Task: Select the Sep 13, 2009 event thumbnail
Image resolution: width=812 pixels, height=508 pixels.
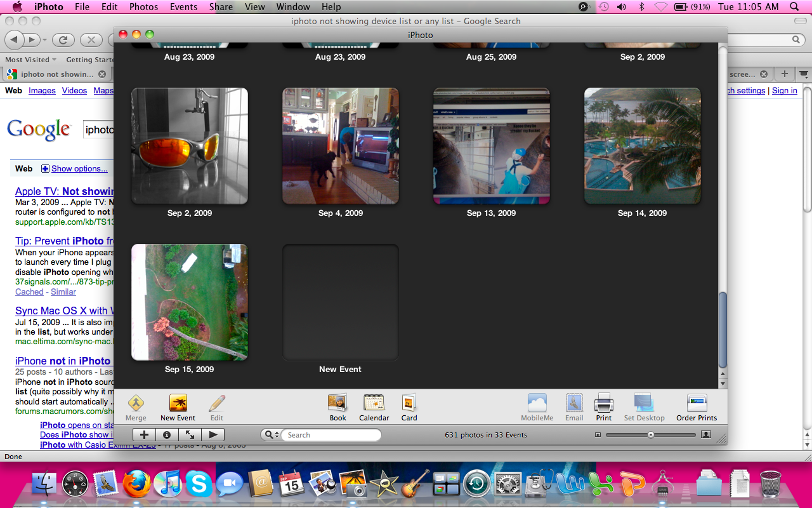Action: (x=492, y=146)
